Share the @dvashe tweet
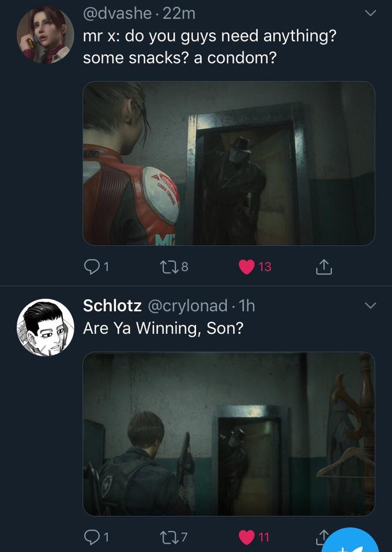The image size is (392, 552). [x=324, y=267]
